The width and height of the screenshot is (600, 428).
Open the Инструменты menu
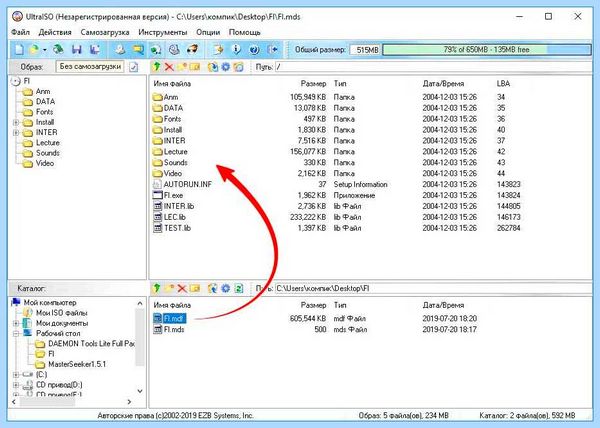pos(163,33)
